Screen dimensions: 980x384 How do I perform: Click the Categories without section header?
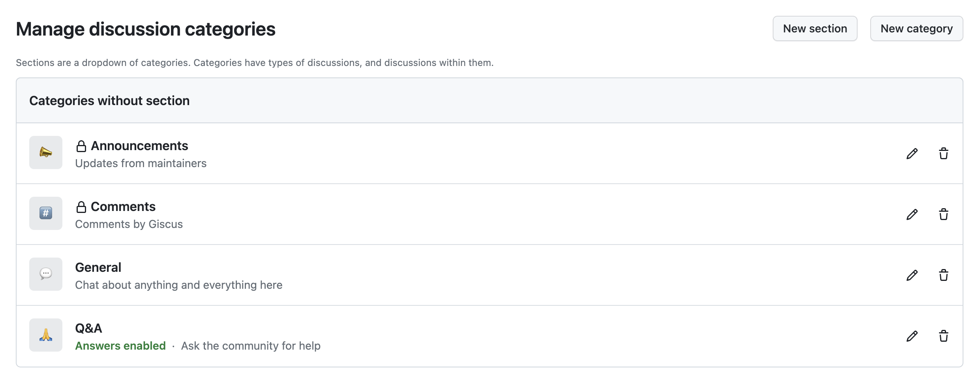pyautogui.click(x=109, y=101)
